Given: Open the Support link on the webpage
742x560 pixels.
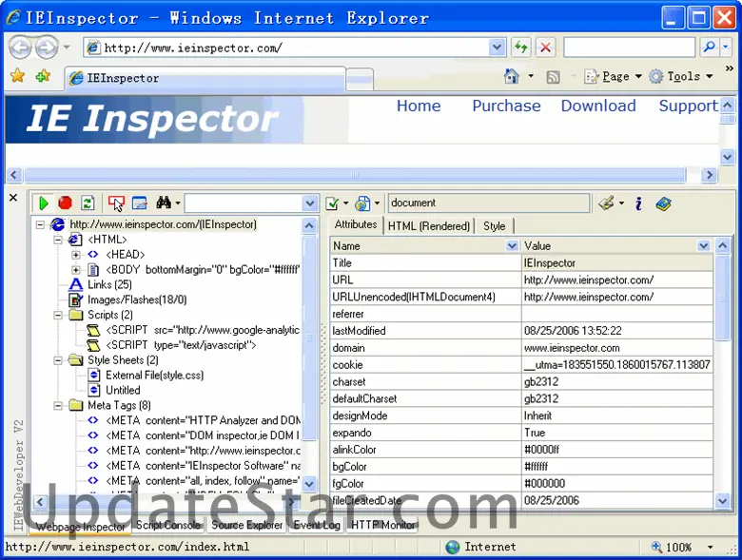Looking at the screenshot, I should click(689, 106).
